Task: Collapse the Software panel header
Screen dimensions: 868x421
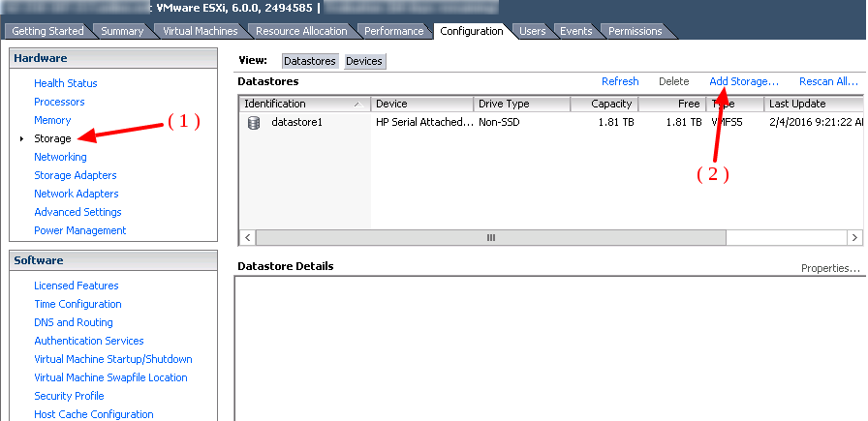Action: point(113,260)
